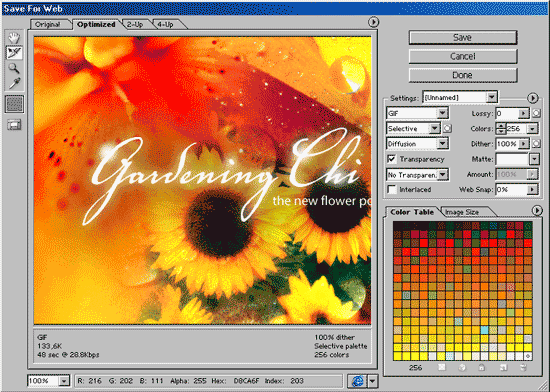Select the Zoom tool
The width and height of the screenshot is (550, 392).
[x=14, y=68]
